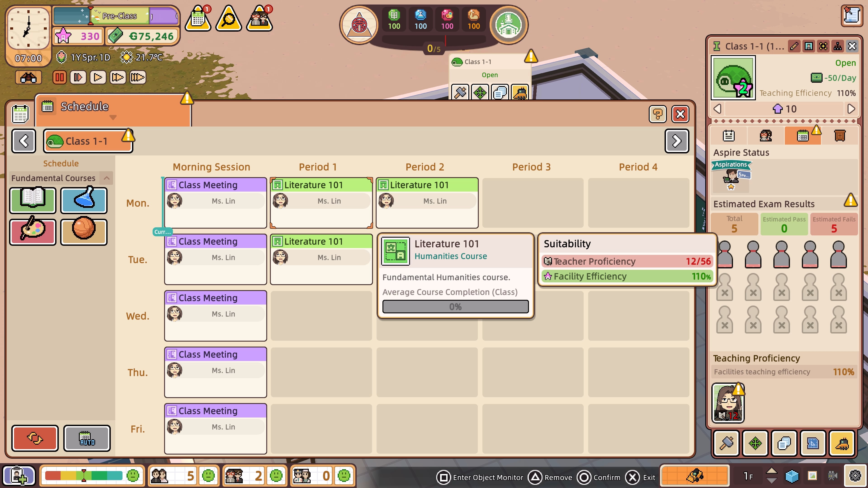Click the bulldozer demolish icon in class panel
This screenshot has height=488, width=868.
click(842, 443)
